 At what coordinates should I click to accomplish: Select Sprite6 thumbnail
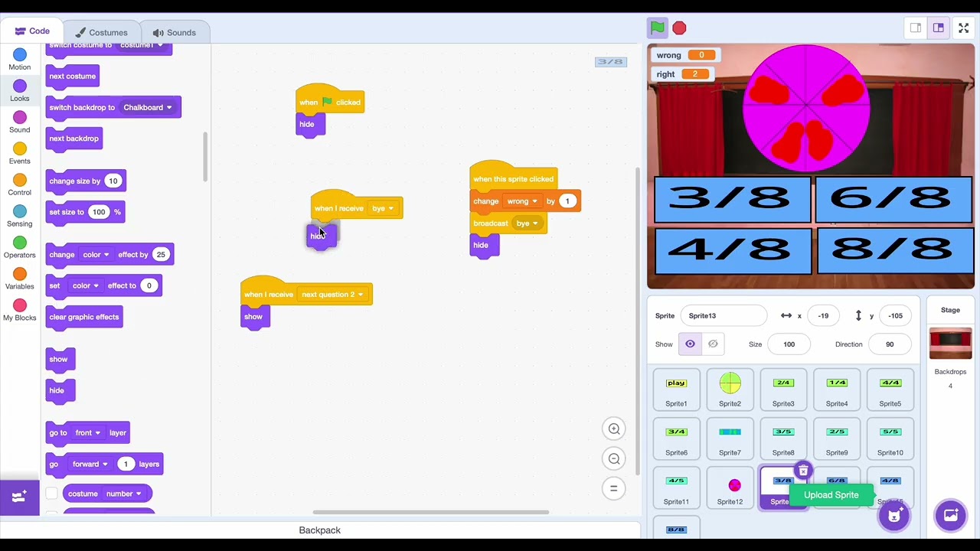(x=676, y=438)
